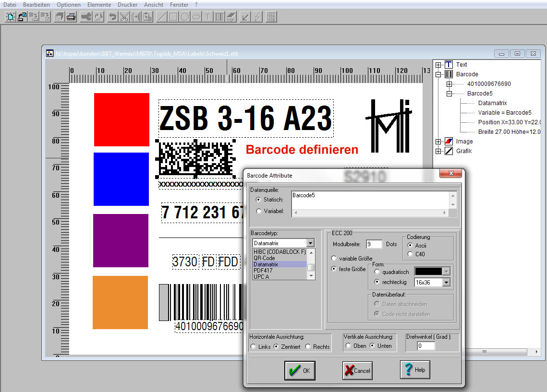This screenshot has width=547, height=392.
Task: Expand the 4010009676690 tree node
Action: point(450,84)
